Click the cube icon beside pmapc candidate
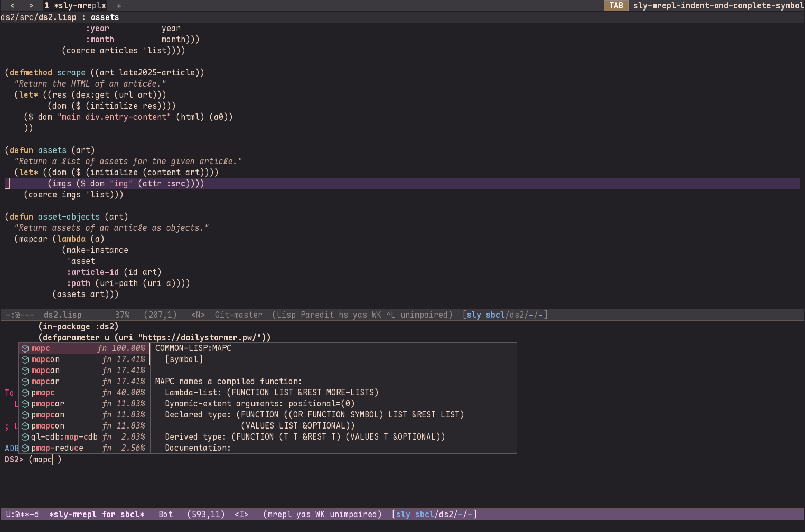Image resolution: width=805 pixels, height=532 pixels. tap(25, 393)
